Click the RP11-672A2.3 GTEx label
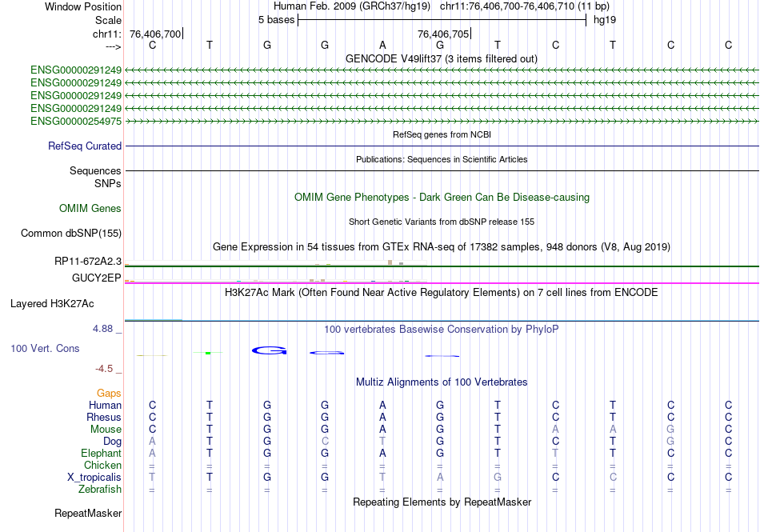The width and height of the screenshot is (760, 532). (88, 261)
